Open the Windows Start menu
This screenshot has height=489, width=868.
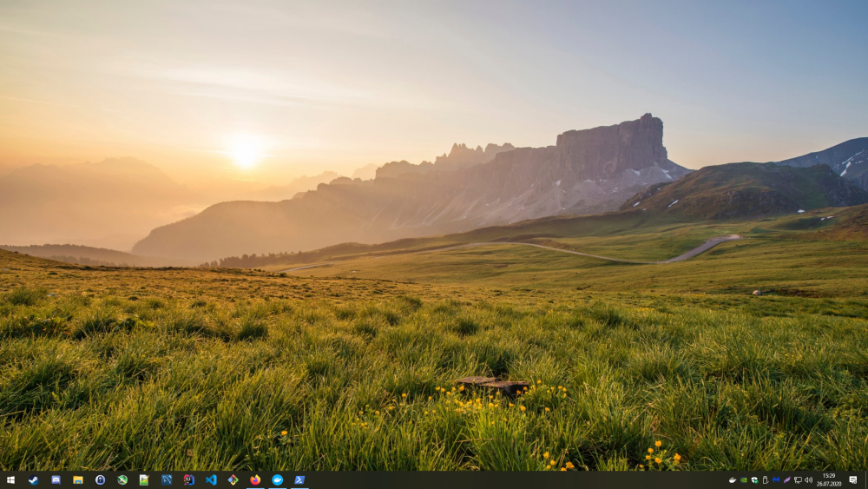click(10, 479)
